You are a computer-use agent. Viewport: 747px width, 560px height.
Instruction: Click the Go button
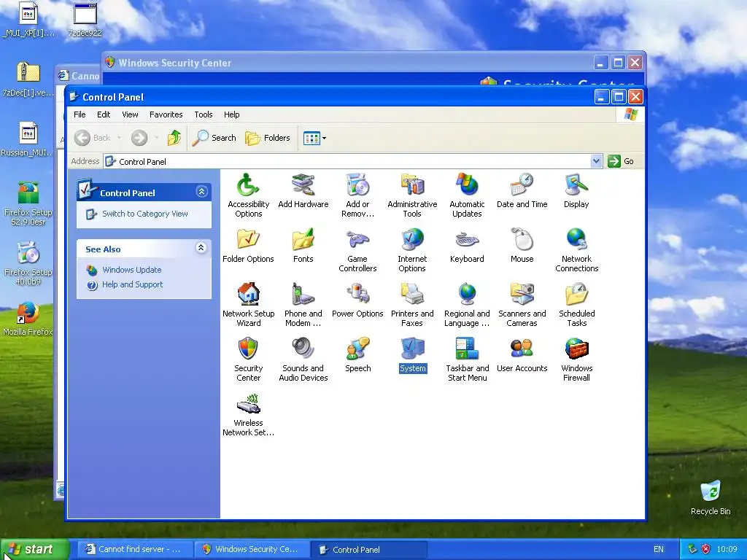tap(622, 161)
